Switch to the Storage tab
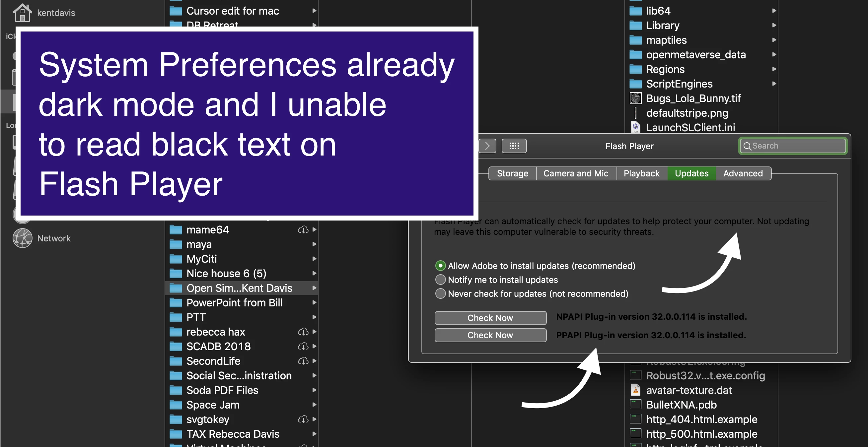868x447 pixels. tap(512, 173)
